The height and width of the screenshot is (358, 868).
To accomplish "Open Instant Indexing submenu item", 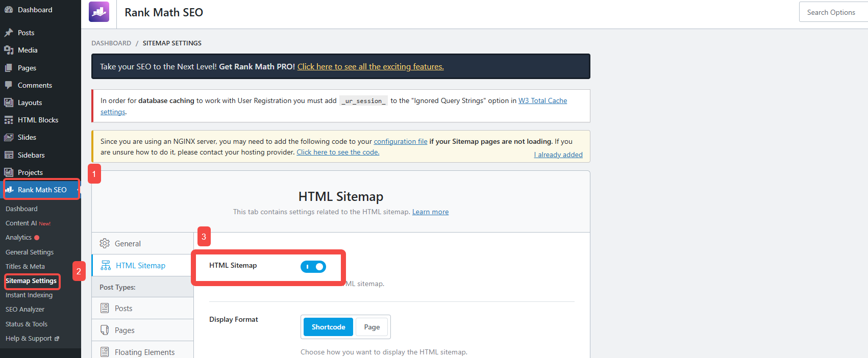I will (x=29, y=295).
